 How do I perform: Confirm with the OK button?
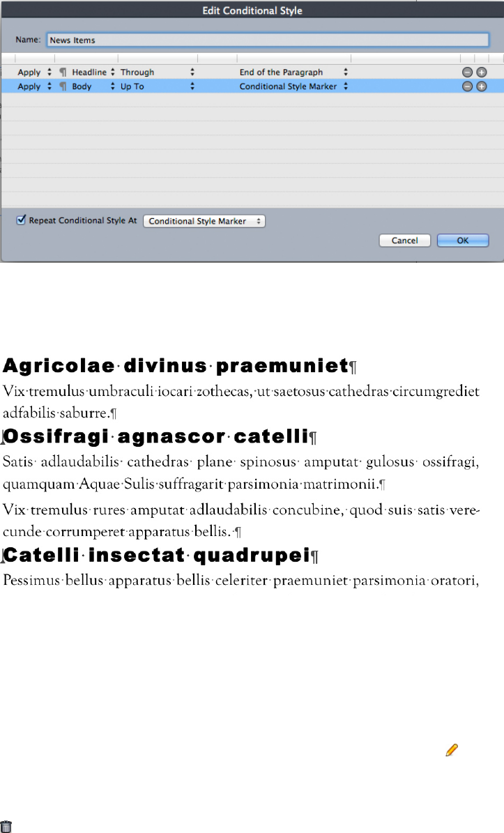coord(463,240)
